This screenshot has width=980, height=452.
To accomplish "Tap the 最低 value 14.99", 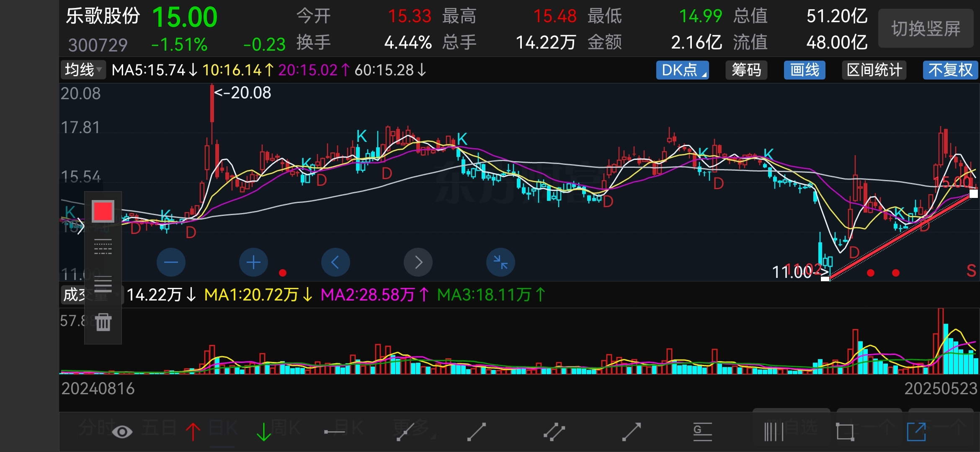I will click(701, 16).
